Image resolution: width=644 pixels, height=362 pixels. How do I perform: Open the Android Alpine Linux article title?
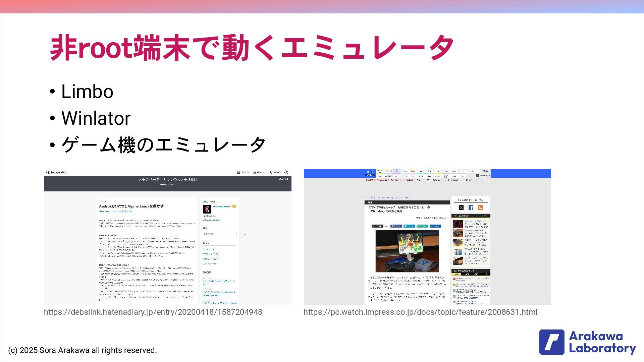coord(131,206)
